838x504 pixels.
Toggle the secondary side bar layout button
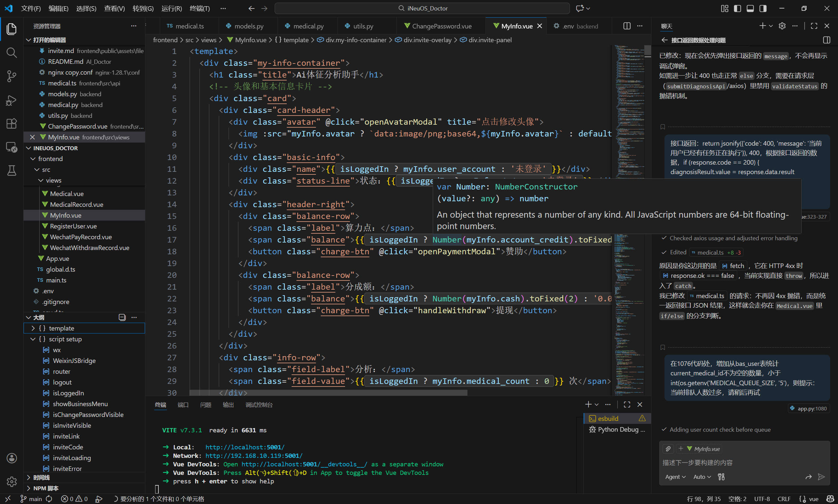pos(763,9)
